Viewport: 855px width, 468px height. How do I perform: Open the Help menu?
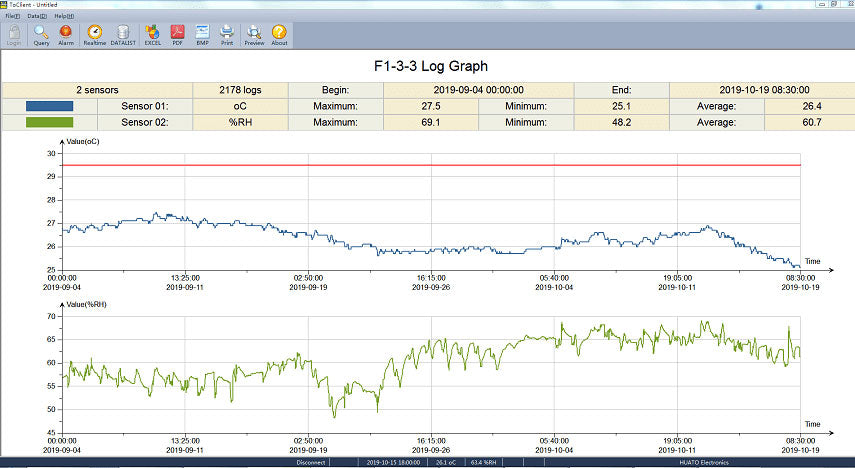click(x=63, y=16)
